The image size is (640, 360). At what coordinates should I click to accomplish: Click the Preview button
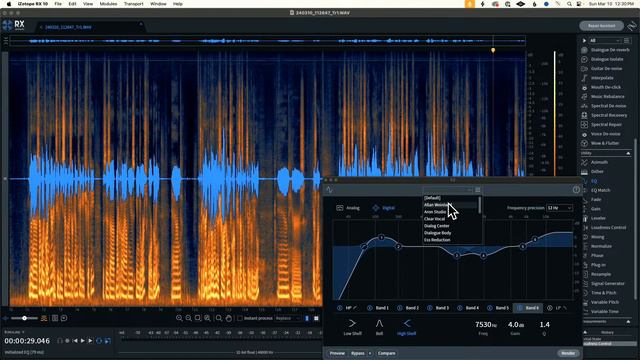click(x=337, y=353)
